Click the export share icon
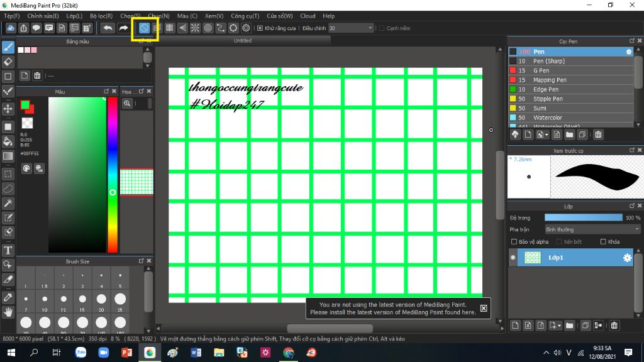The width and height of the screenshot is (644, 362). tap(23, 28)
